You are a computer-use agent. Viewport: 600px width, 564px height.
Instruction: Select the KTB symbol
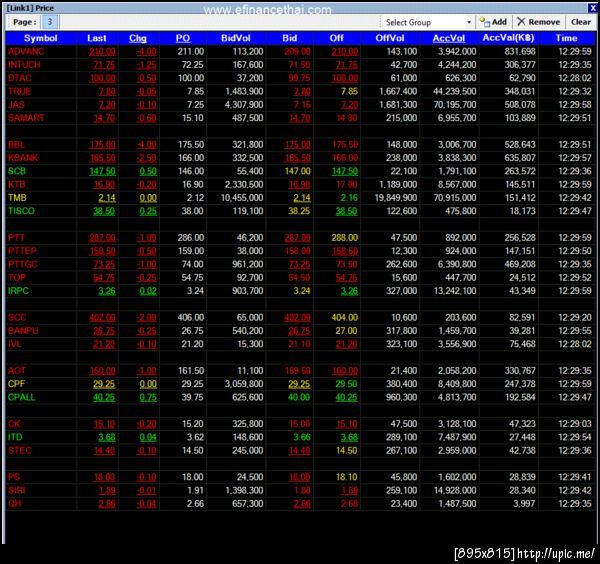[x=16, y=184]
